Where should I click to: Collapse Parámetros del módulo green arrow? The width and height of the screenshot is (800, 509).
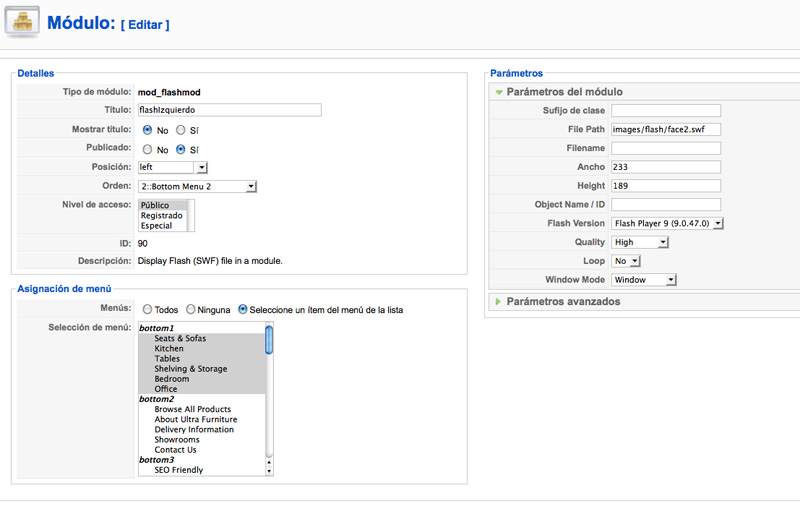pos(498,92)
